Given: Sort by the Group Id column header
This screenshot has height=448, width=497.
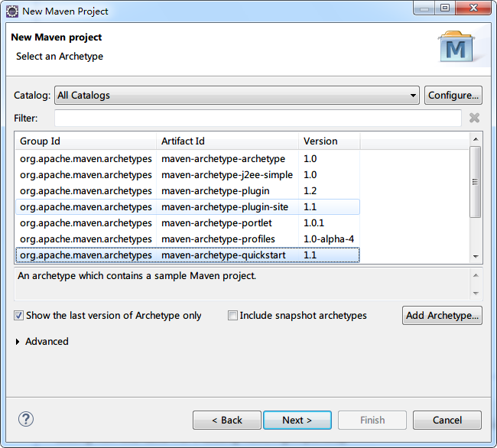Looking at the screenshot, I should coord(86,141).
